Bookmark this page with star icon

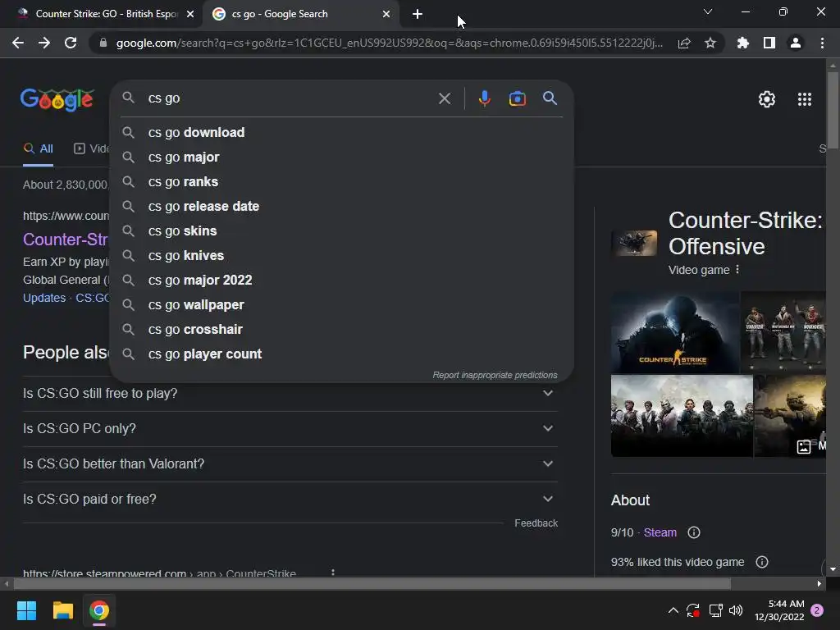tap(710, 43)
